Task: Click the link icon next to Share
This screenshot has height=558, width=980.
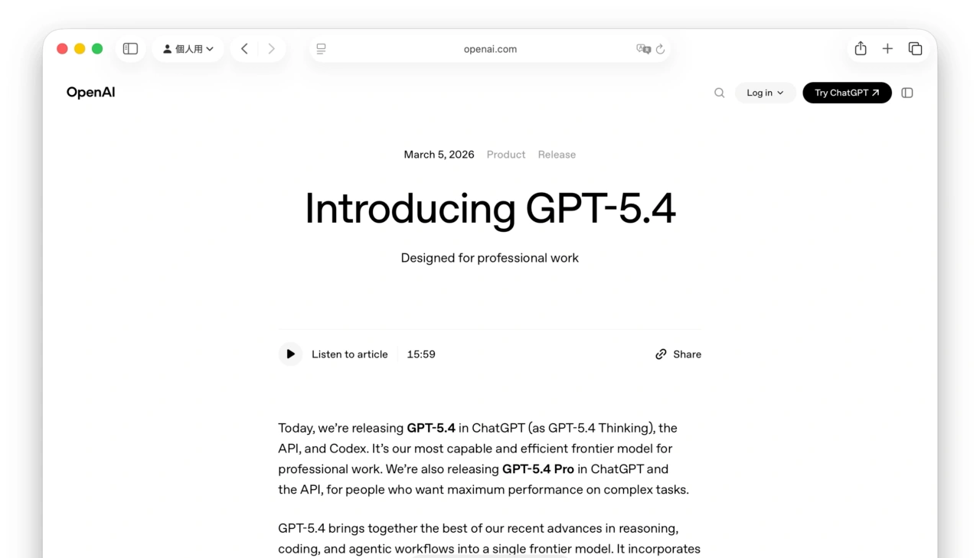Action: (x=661, y=354)
